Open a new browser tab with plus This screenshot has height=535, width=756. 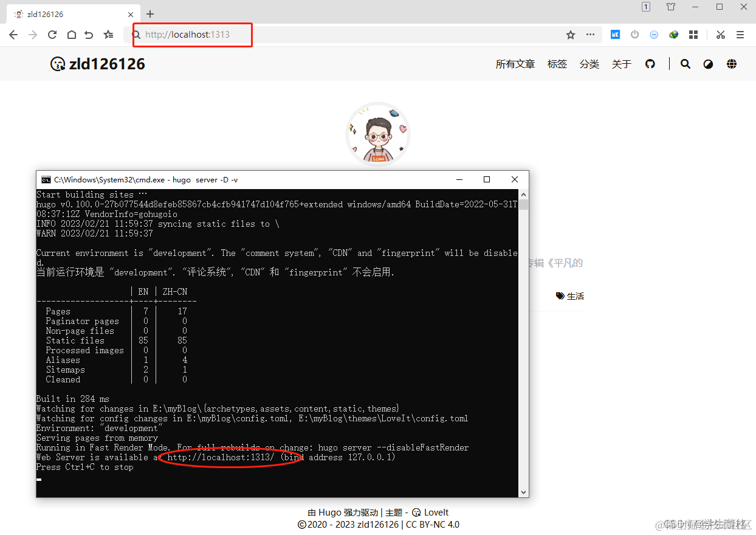point(150,14)
